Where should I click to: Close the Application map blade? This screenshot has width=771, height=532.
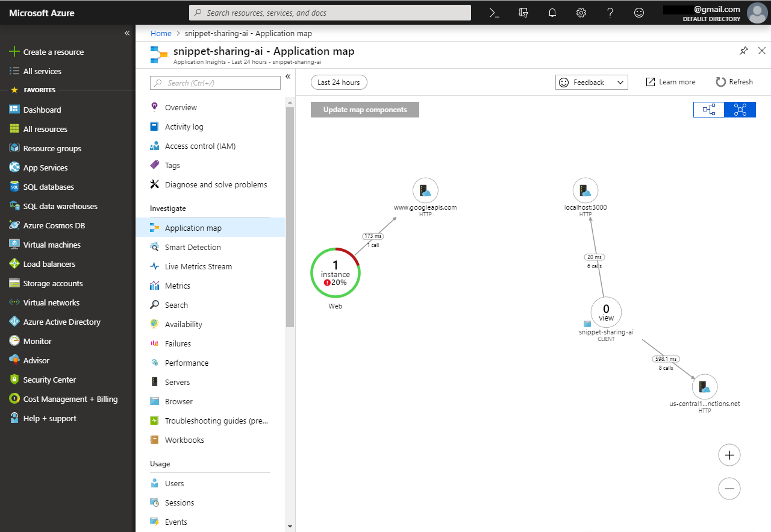[x=762, y=51]
